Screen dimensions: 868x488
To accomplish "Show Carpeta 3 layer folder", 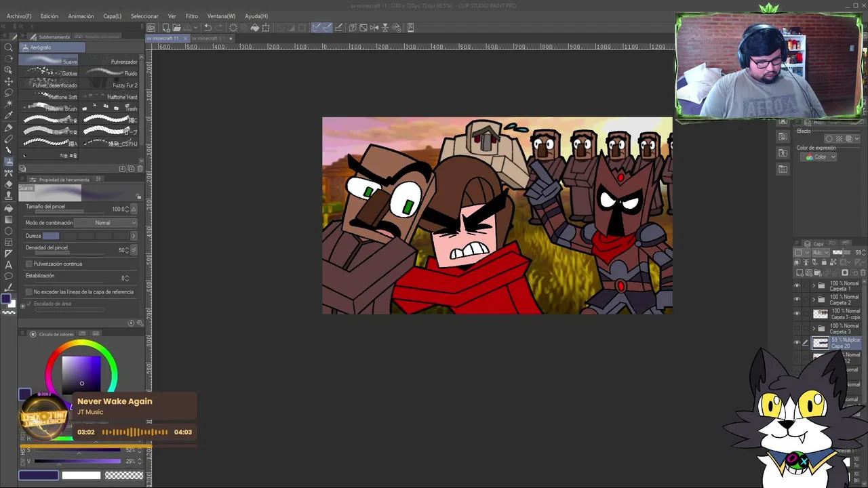I will [797, 328].
